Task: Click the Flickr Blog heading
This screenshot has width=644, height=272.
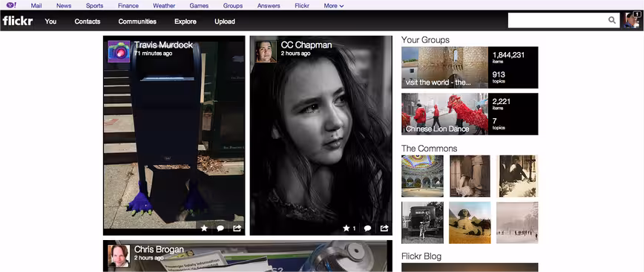Action: click(x=421, y=256)
